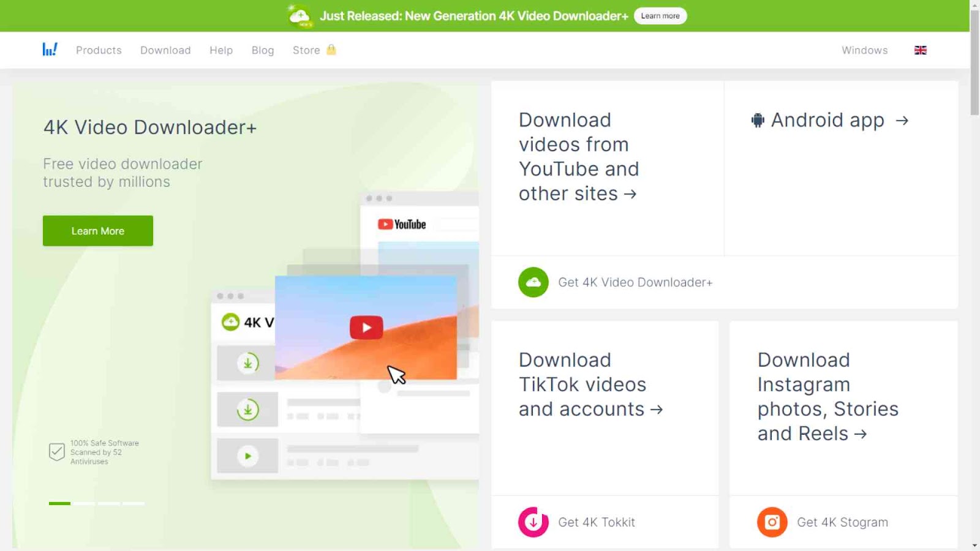This screenshot has height=551, width=980.
Task: Click the YouTube logo in the illustration
Action: 402,225
